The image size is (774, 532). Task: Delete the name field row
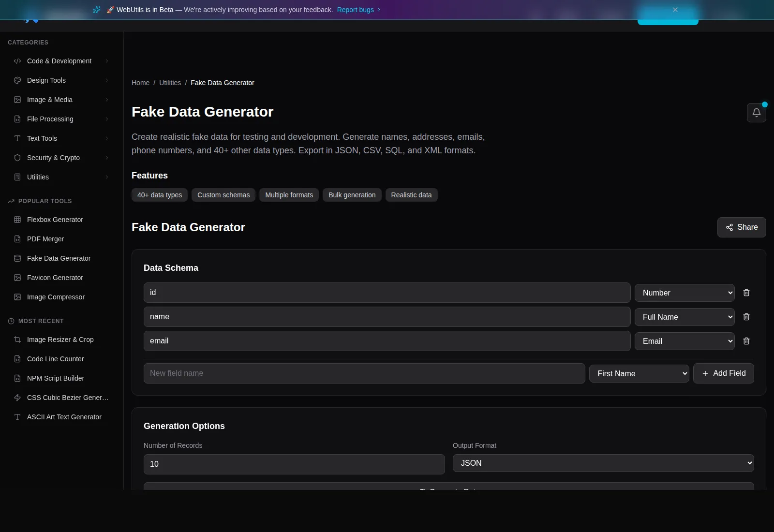746,317
